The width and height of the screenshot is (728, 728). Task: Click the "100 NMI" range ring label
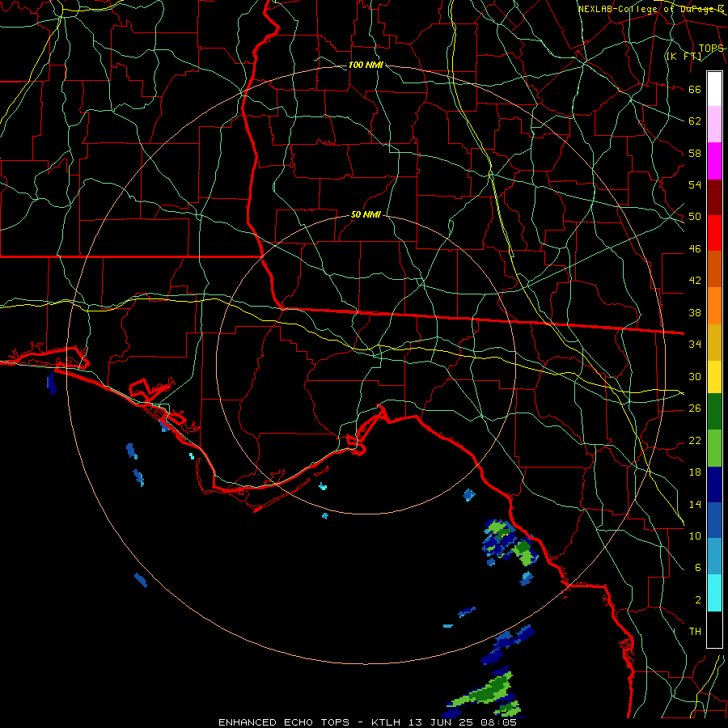coord(366,65)
